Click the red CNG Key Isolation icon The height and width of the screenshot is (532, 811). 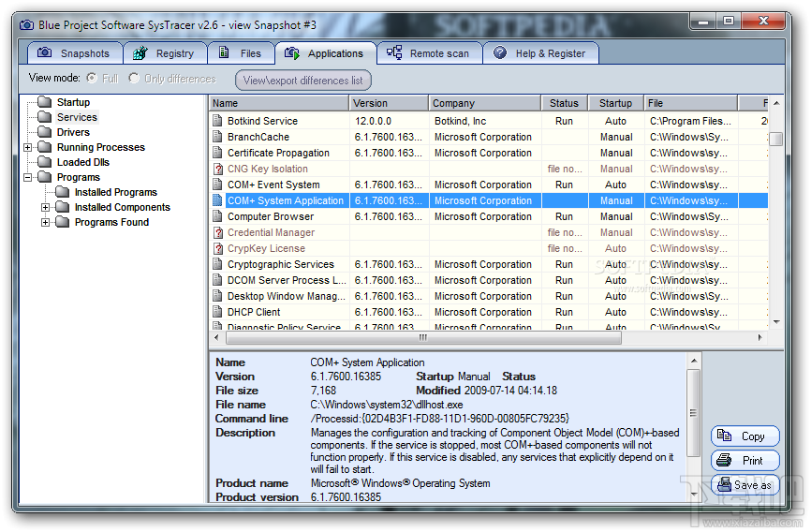(217, 169)
